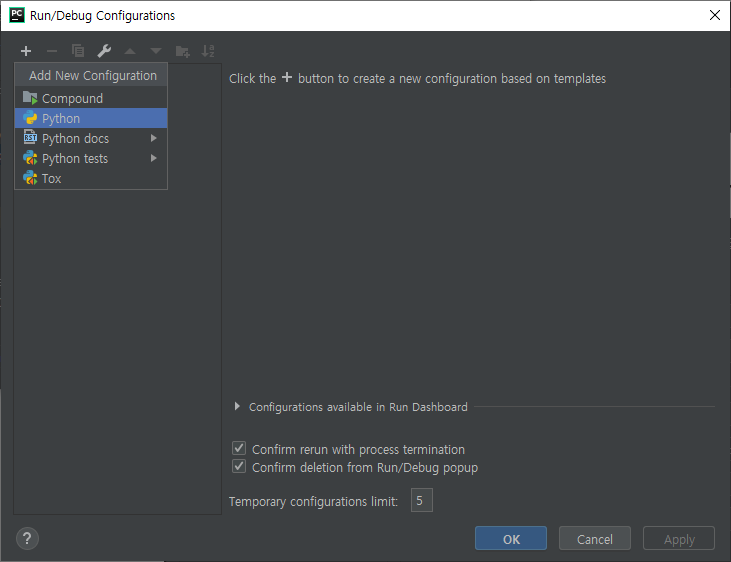Click the Move Down arrow icon
The height and width of the screenshot is (562, 731).
pos(156,51)
